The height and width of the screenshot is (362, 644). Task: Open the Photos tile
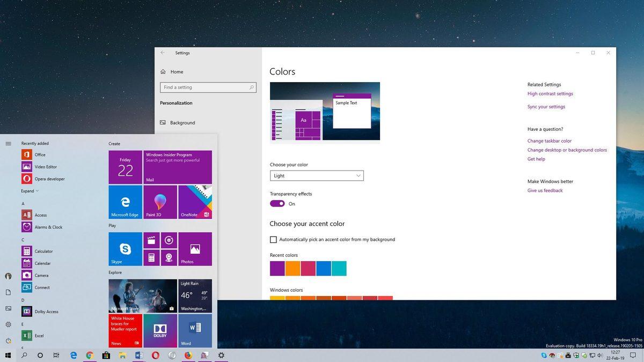click(194, 248)
